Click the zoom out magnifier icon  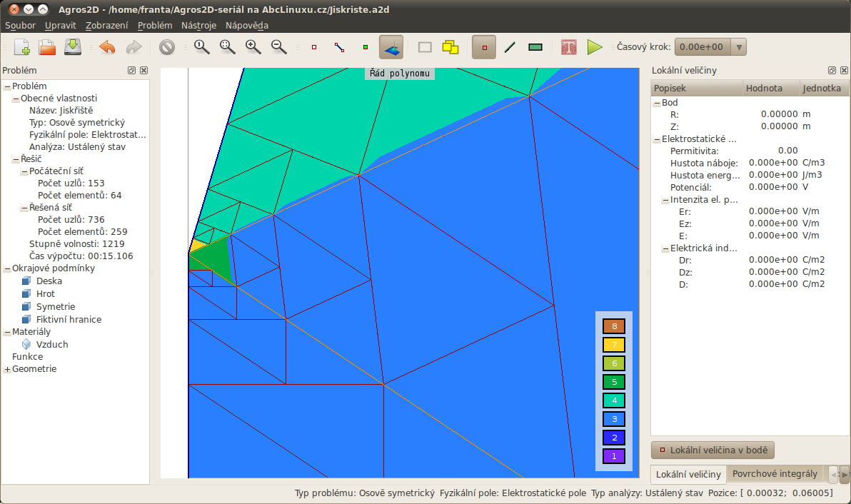(x=279, y=47)
